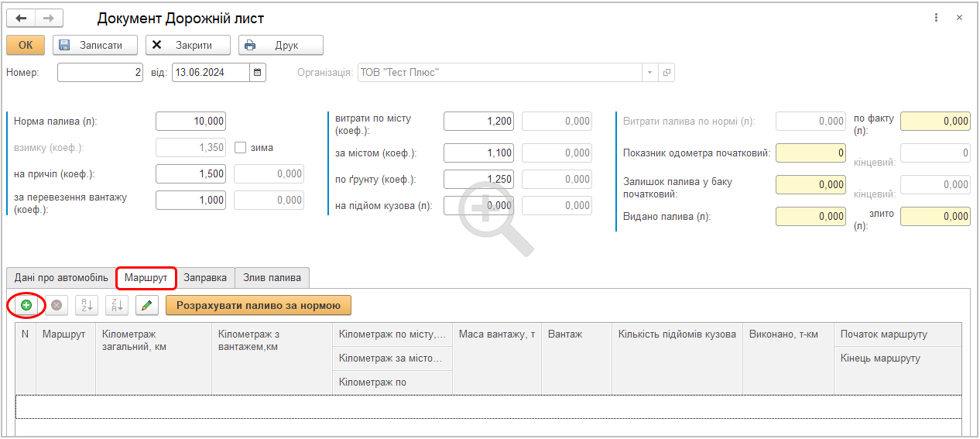Edit the Норма палива field with 10,000
This screenshot has width=980, height=439.
pyautogui.click(x=191, y=121)
